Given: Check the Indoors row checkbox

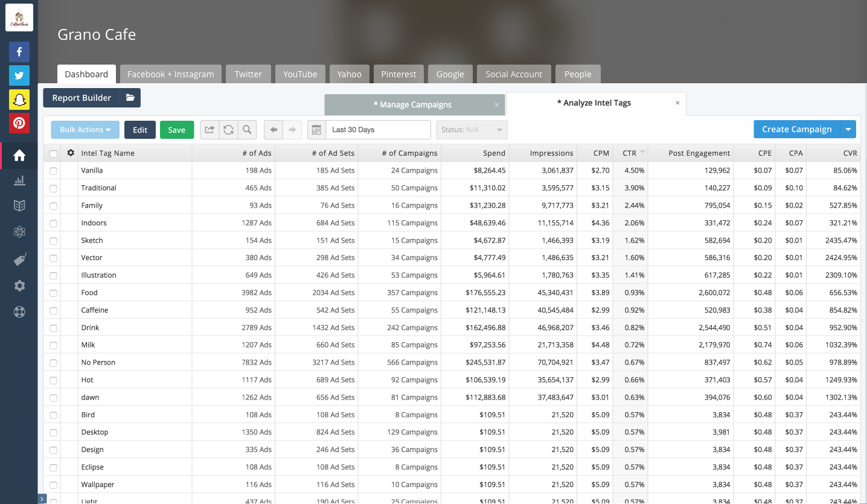Looking at the screenshot, I should pos(53,224).
